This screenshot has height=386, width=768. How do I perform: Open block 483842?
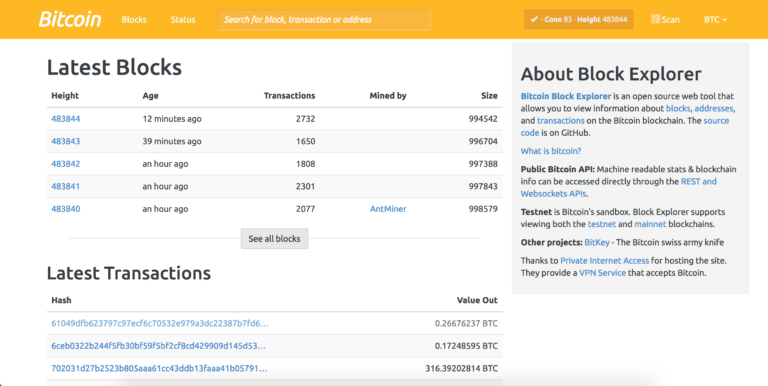coord(66,164)
